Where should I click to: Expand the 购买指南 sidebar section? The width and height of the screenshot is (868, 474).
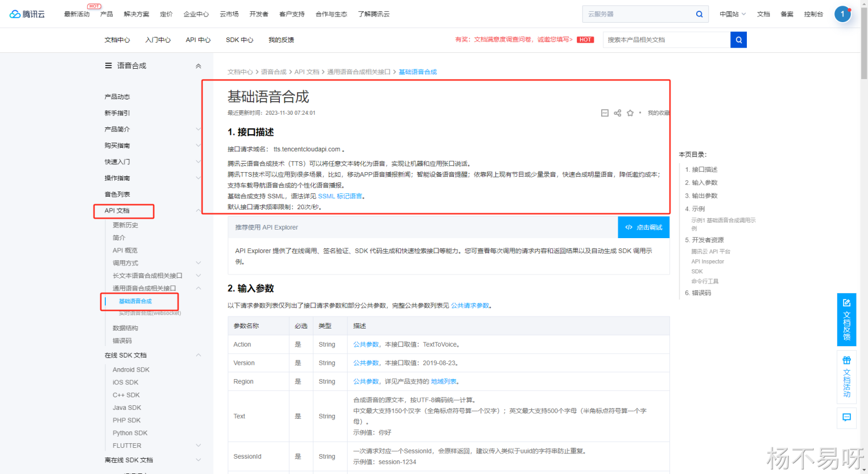pos(199,145)
